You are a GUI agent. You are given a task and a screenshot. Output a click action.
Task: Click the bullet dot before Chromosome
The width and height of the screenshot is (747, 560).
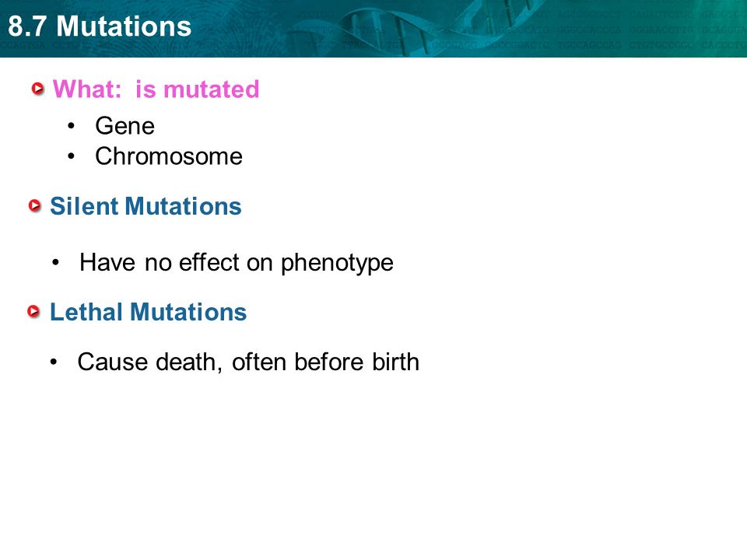click(71, 156)
